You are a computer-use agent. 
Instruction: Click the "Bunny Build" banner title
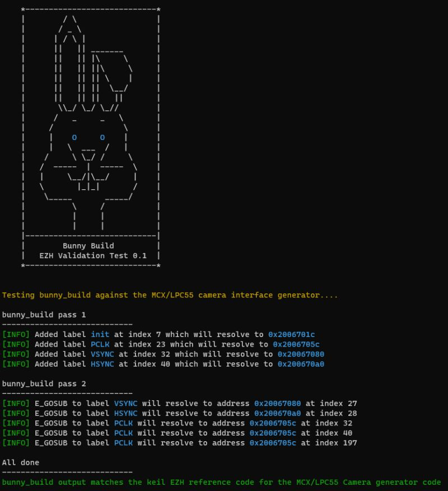point(88,246)
